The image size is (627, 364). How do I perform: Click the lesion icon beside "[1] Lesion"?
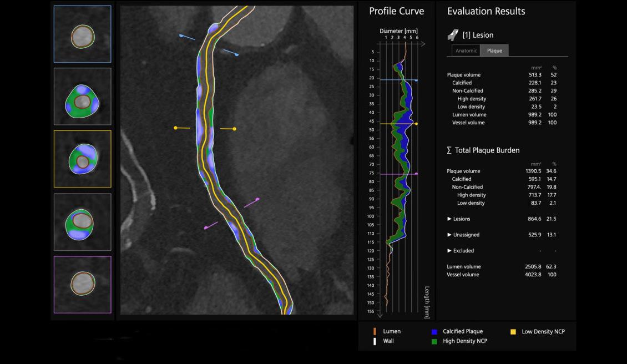(x=452, y=34)
